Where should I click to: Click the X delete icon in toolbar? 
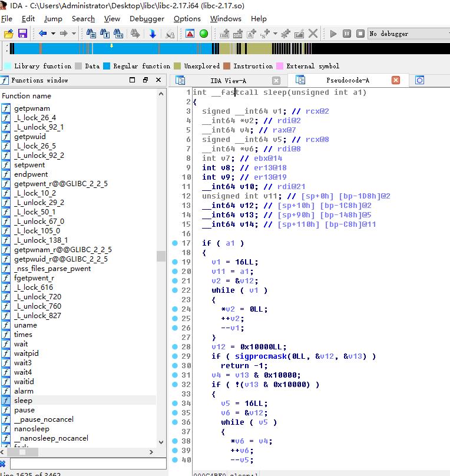coord(313,34)
